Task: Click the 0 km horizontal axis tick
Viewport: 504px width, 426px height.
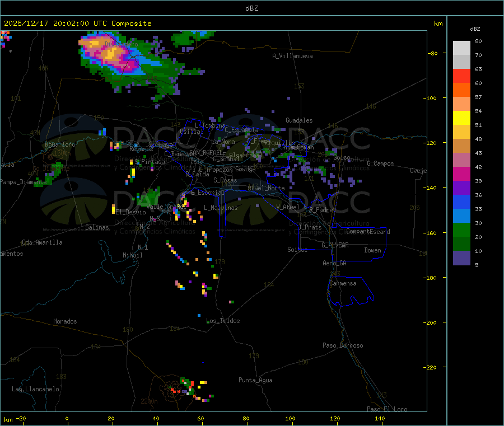Action: pos(67,418)
